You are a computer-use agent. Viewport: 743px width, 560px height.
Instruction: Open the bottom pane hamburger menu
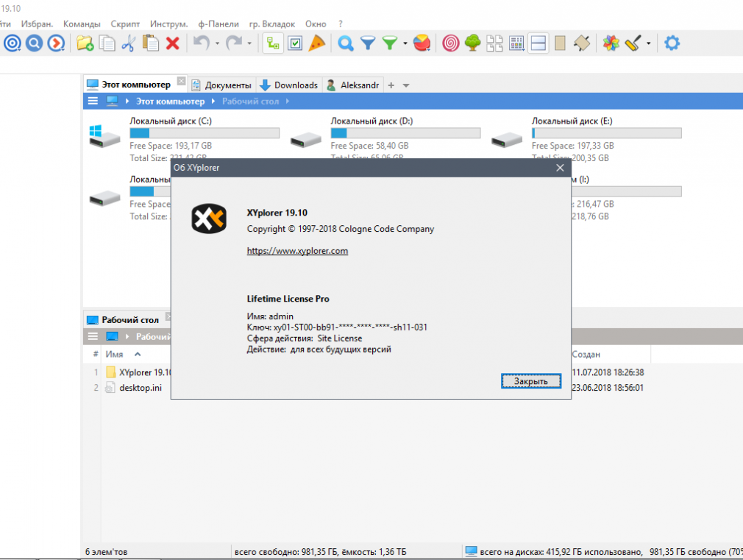93,336
